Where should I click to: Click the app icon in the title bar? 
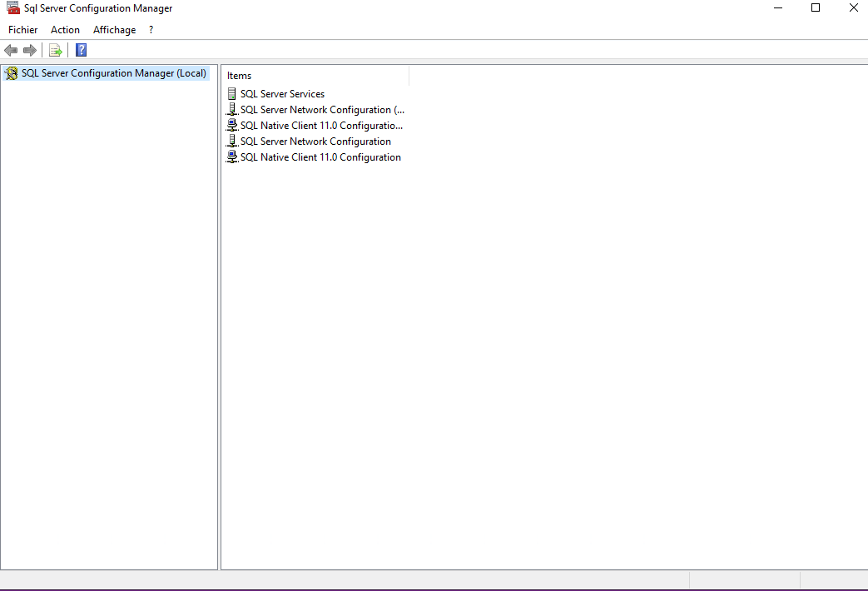tap(12, 7)
